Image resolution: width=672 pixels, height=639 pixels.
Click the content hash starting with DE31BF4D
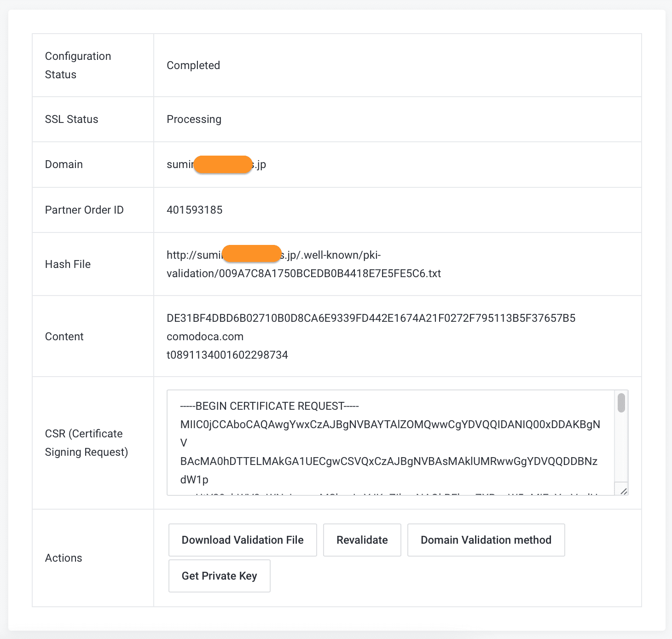371,318
